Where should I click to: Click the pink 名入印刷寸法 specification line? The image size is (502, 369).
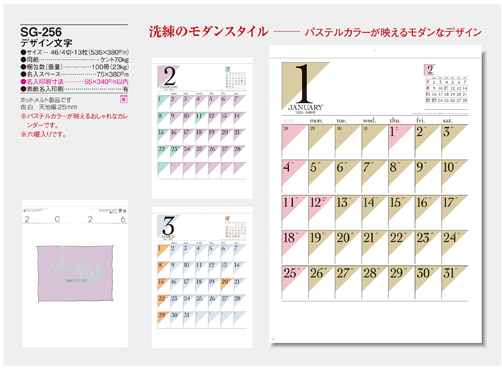[74, 81]
